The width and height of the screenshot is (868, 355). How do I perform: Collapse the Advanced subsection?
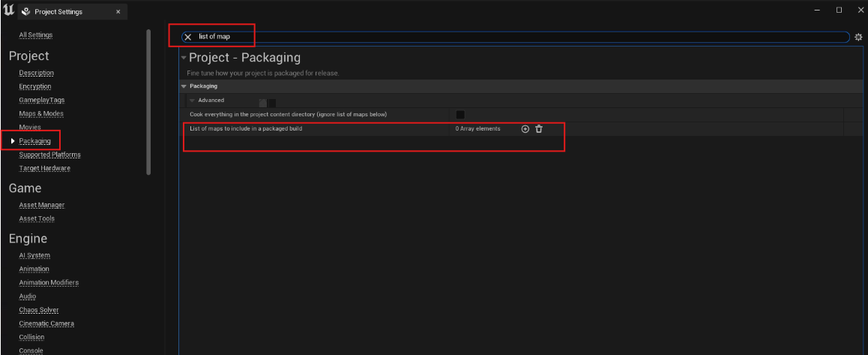coord(192,100)
